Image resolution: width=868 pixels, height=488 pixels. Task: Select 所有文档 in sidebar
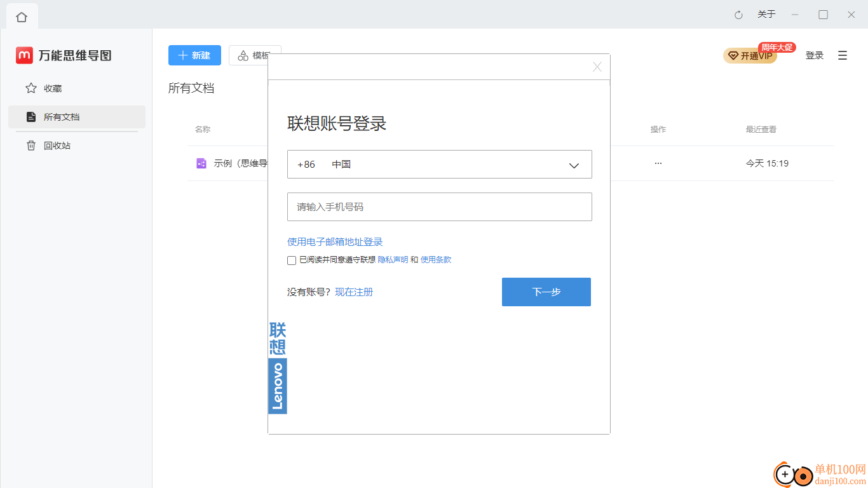pos(77,117)
